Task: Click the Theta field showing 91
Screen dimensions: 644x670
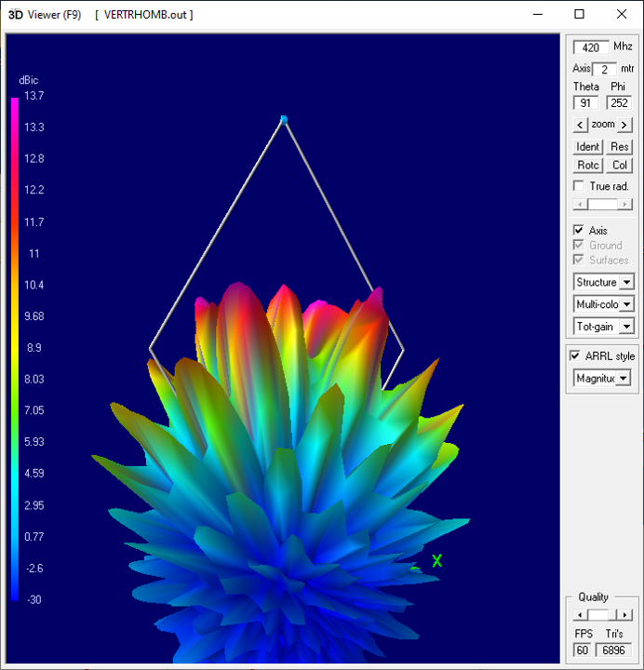Action: [x=585, y=103]
